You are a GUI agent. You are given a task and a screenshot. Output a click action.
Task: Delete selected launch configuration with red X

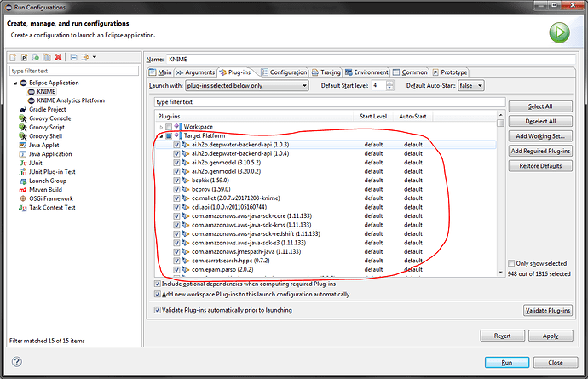(x=58, y=57)
